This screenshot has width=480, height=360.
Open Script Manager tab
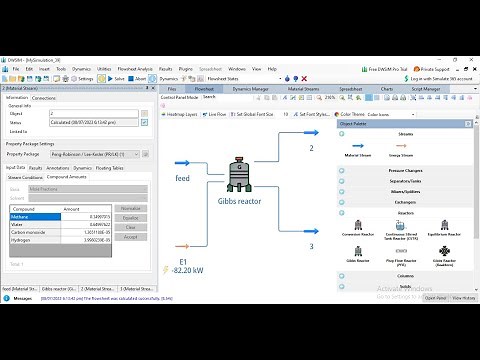[x=426, y=89]
